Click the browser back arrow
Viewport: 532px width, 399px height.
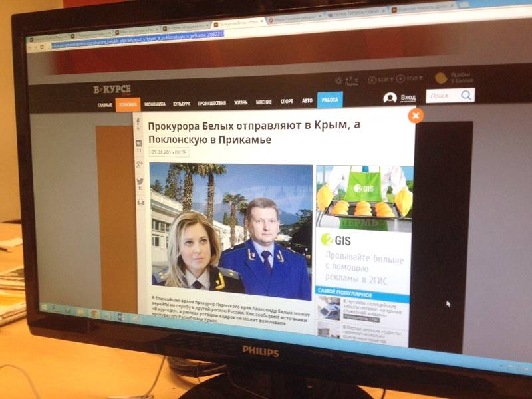(31, 47)
